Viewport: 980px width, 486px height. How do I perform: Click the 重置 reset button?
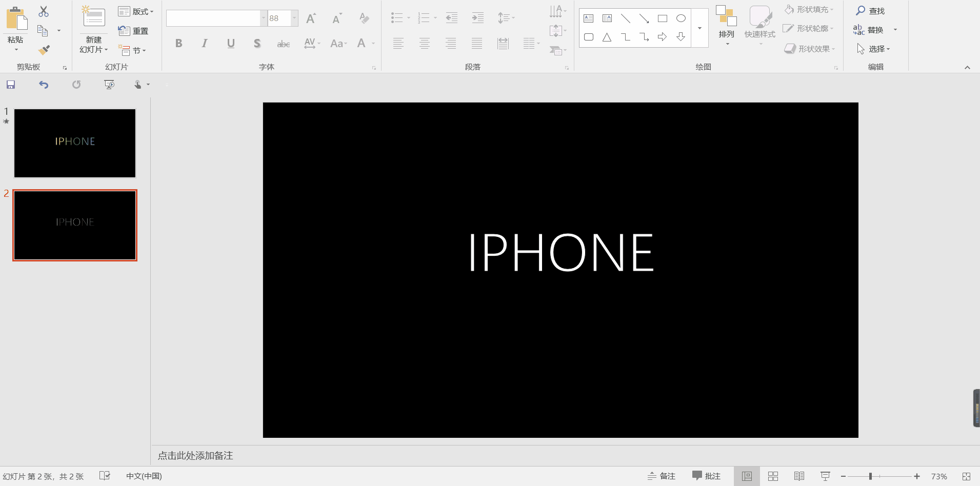click(x=133, y=31)
